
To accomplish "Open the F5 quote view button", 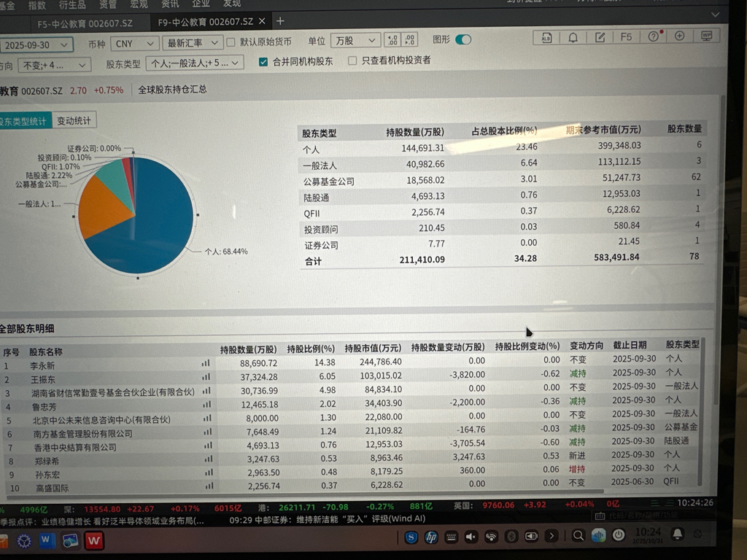I will pyautogui.click(x=626, y=36).
